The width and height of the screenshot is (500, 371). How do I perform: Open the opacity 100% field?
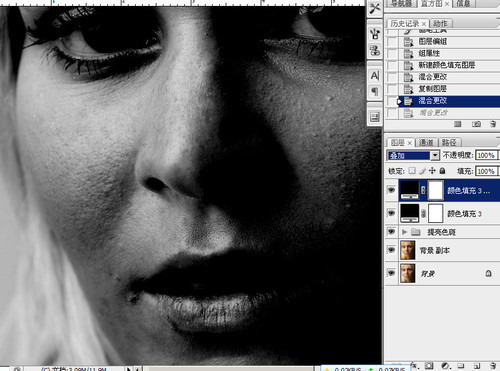click(486, 155)
